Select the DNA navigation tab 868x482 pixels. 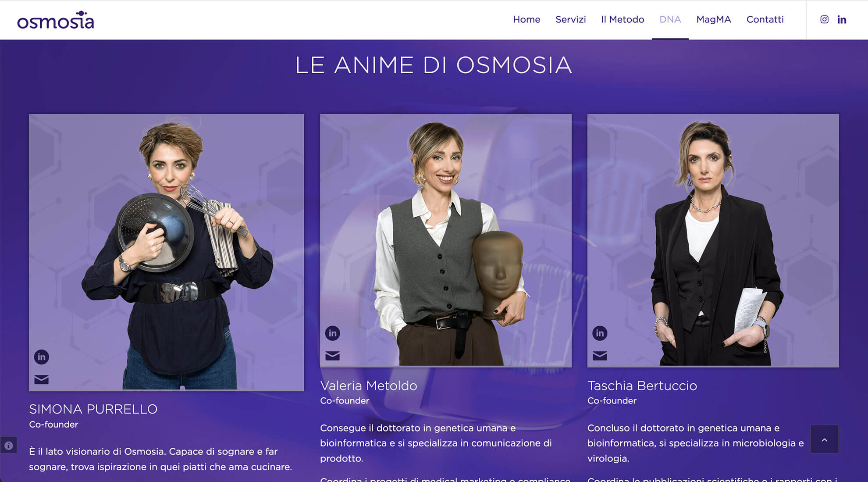click(x=670, y=19)
